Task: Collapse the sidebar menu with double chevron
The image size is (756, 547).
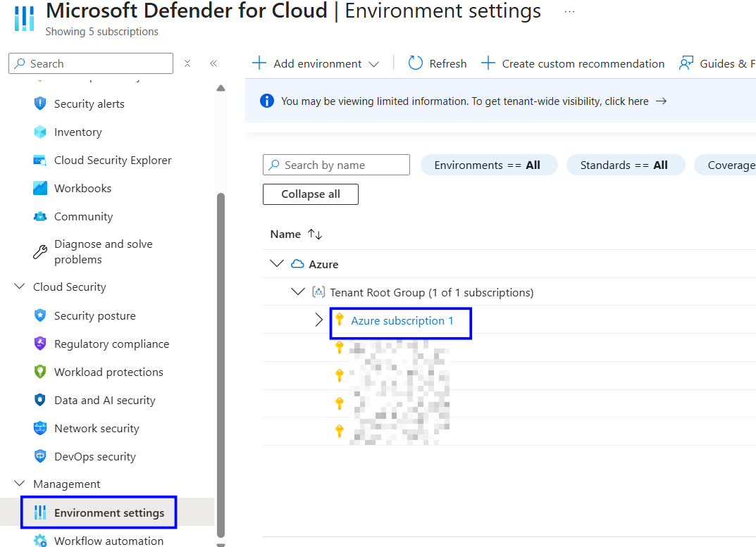Action: [213, 63]
